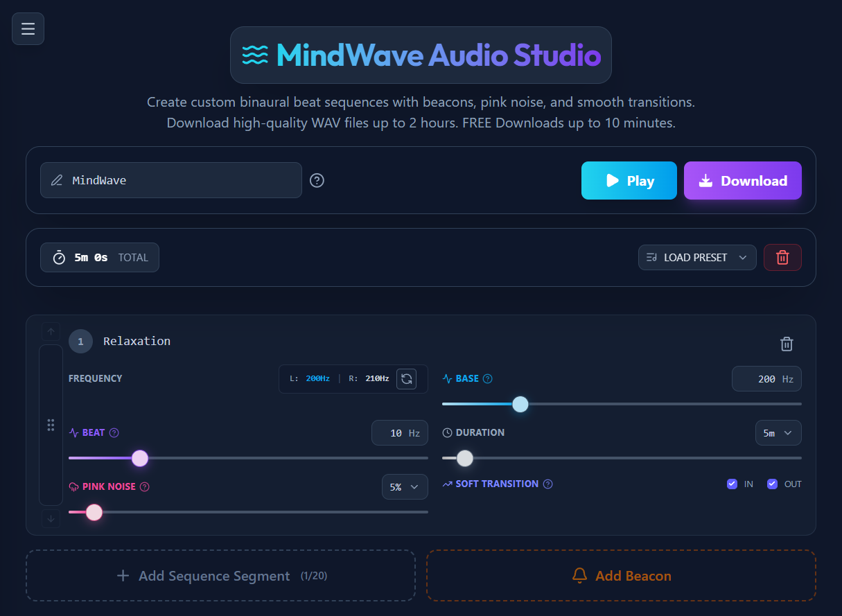
Task: Click the FREQUENCY label
Action: (x=96, y=379)
